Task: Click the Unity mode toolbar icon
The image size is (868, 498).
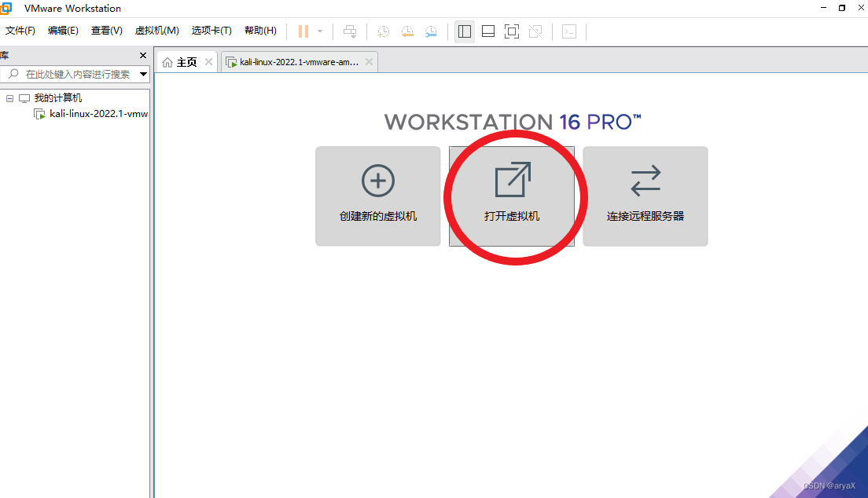Action: [x=535, y=31]
